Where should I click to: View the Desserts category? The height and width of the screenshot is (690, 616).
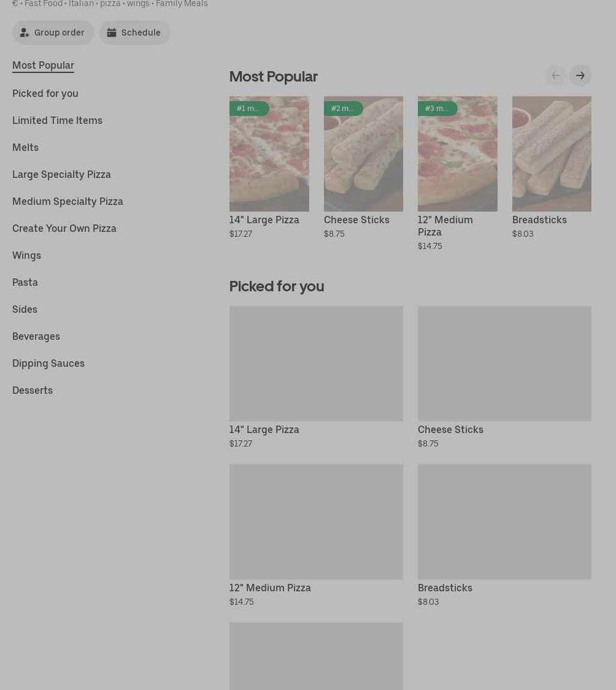(x=33, y=390)
